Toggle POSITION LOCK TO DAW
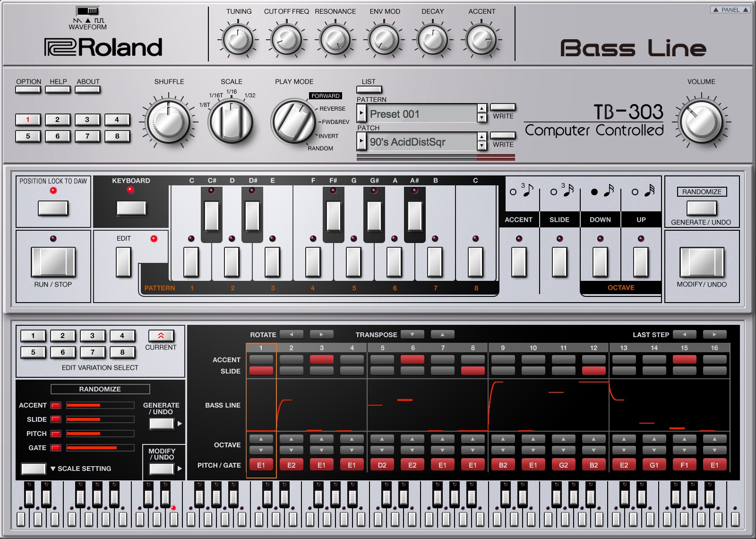Screen dimensions: 756x539 click(x=52, y=208)
